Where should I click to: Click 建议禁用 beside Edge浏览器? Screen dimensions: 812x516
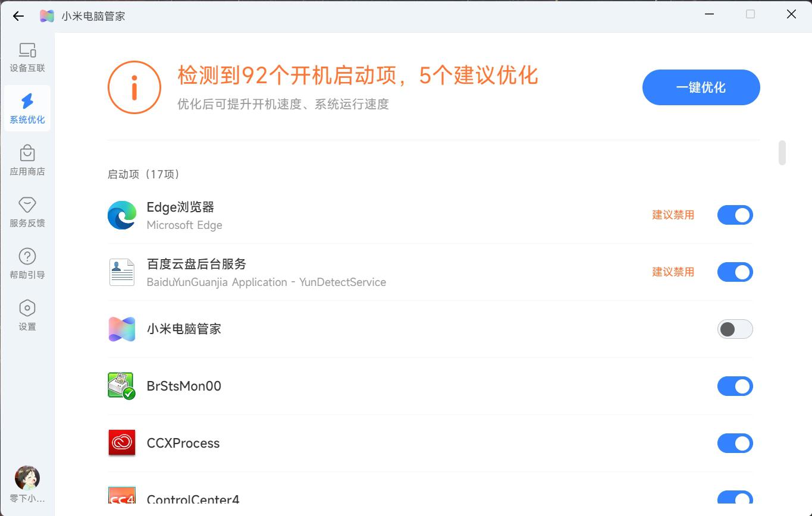(x=673, y=215)
